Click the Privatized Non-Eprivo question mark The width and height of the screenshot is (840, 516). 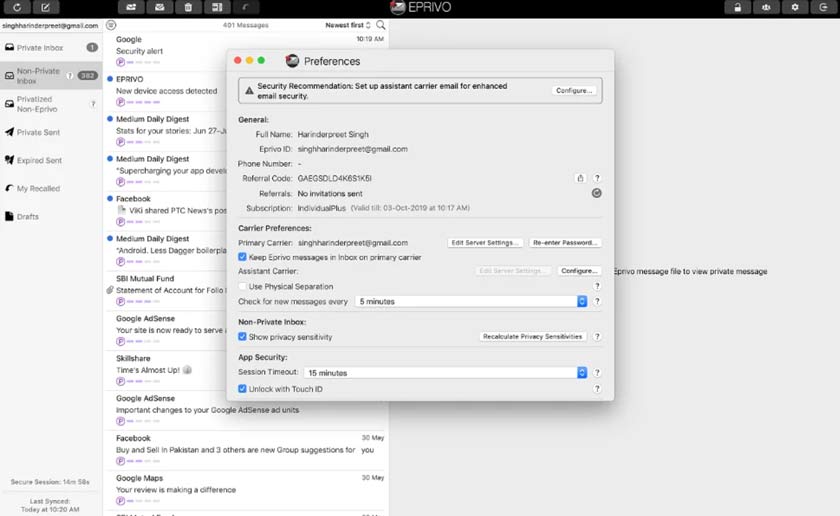point(93,104)
